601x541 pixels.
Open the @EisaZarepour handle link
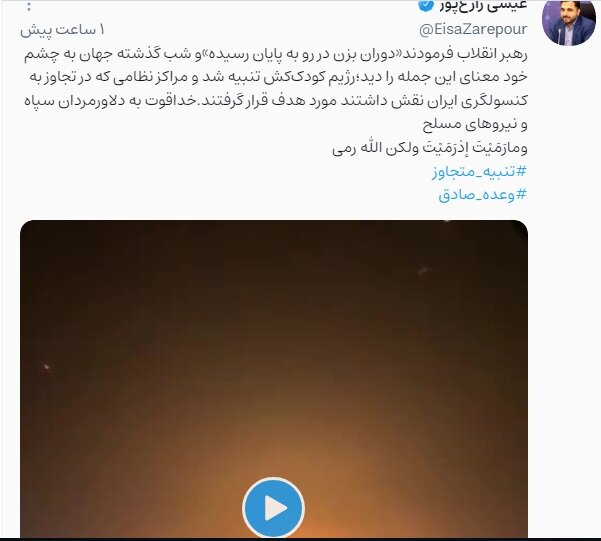(473, 30)
